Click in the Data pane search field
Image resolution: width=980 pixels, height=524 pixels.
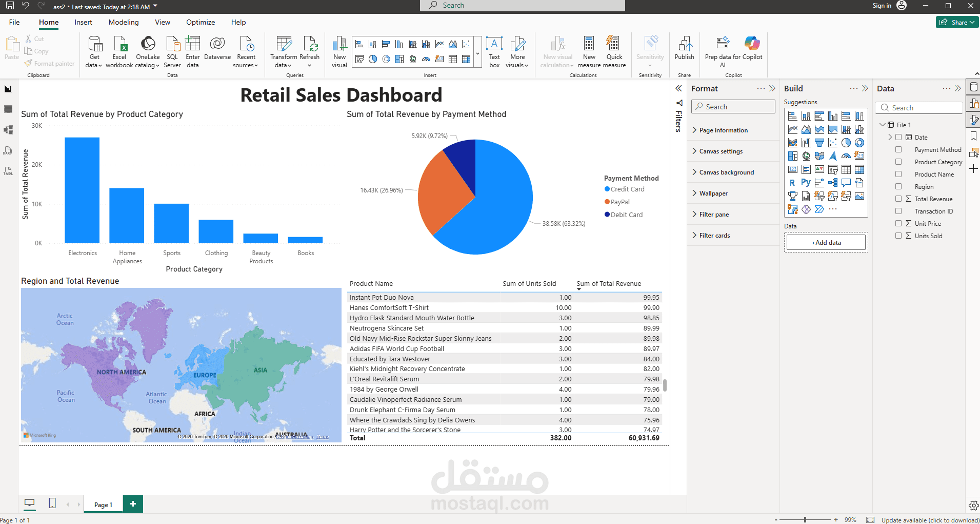pos(920,108)
